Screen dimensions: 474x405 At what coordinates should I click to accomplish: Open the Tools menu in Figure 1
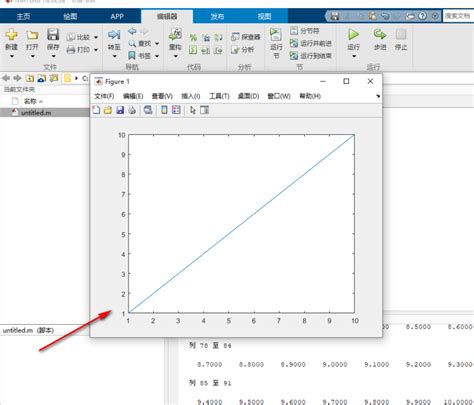(x=219, y=96)
